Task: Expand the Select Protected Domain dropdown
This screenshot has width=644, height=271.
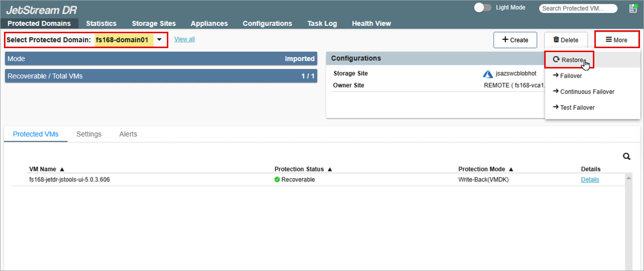Action: tap(159, 40)
